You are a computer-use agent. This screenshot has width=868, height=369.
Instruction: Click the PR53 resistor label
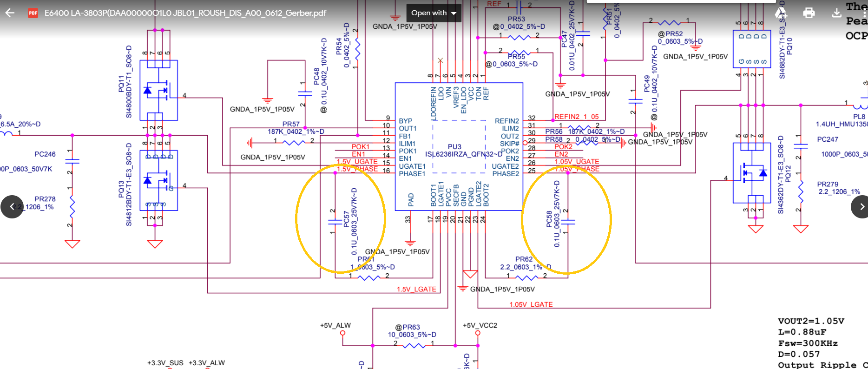(516, 20)
